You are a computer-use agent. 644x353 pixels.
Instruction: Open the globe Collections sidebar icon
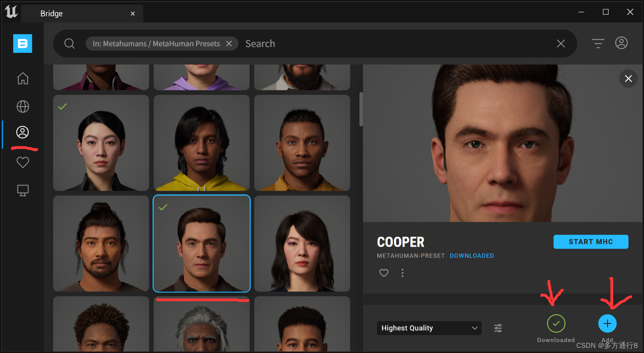click(23, 106)
